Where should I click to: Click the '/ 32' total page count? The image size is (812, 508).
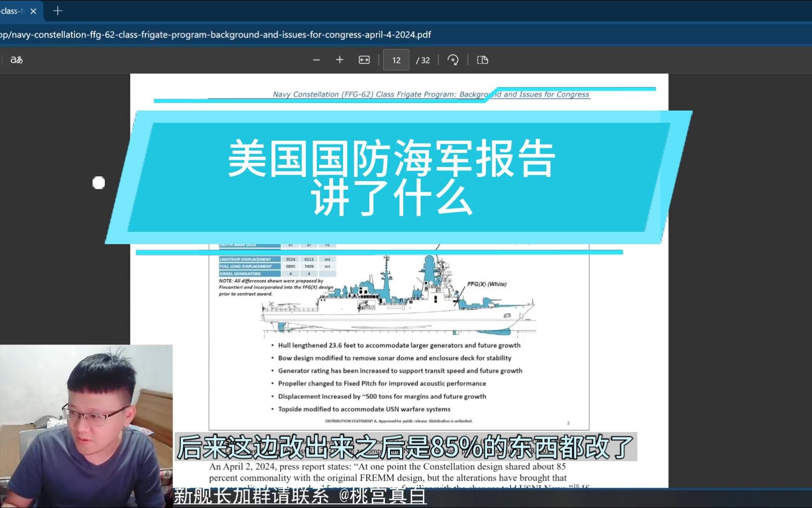coord(423,60)
